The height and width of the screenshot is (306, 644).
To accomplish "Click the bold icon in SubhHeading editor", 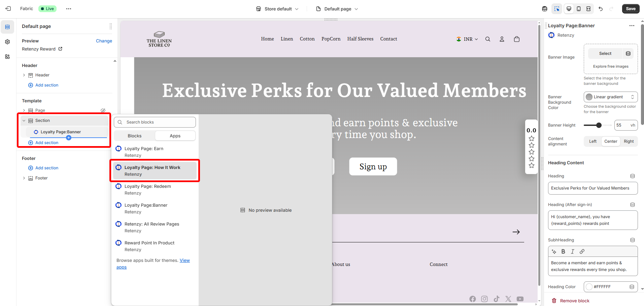I will point(563,251).
